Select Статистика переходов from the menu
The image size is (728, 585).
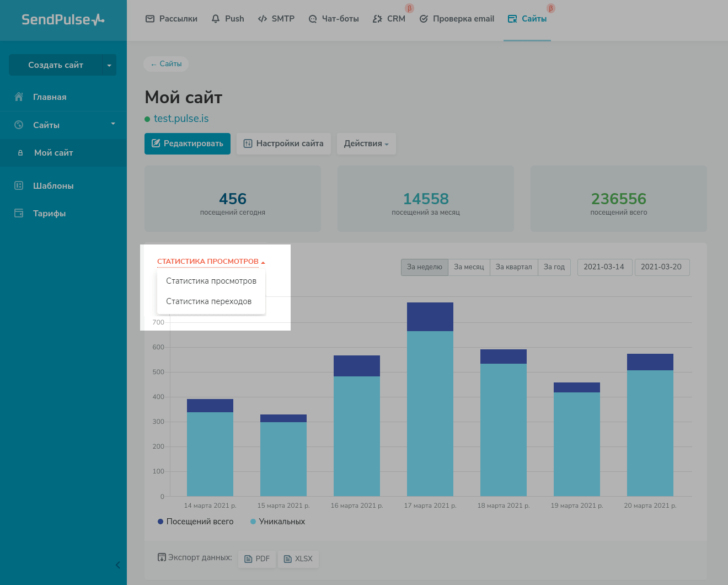[208, 301]
